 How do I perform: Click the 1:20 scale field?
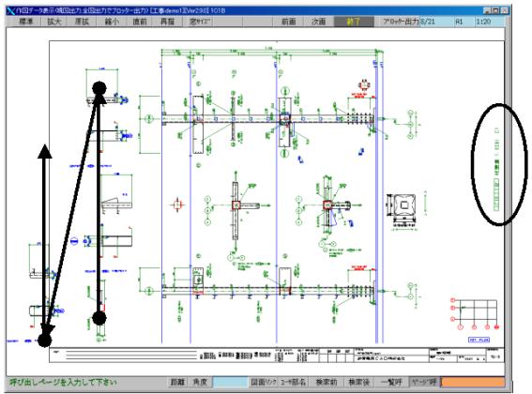click(x=489, y=22)
